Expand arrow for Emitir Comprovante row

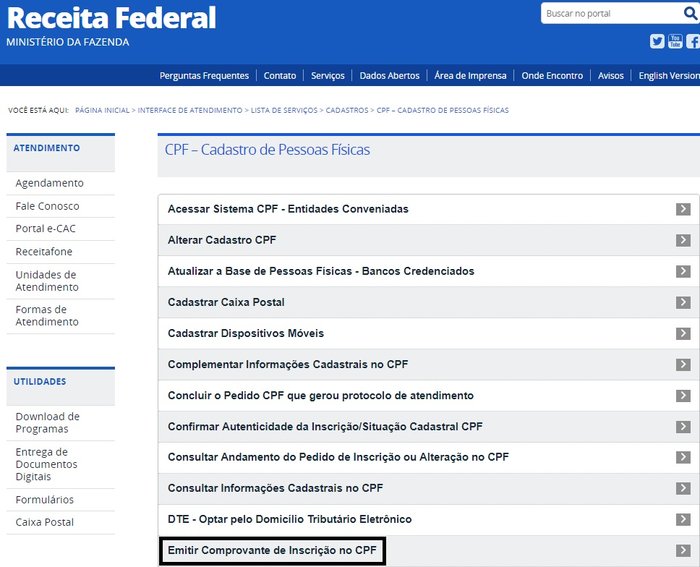(x=683, y=550)
